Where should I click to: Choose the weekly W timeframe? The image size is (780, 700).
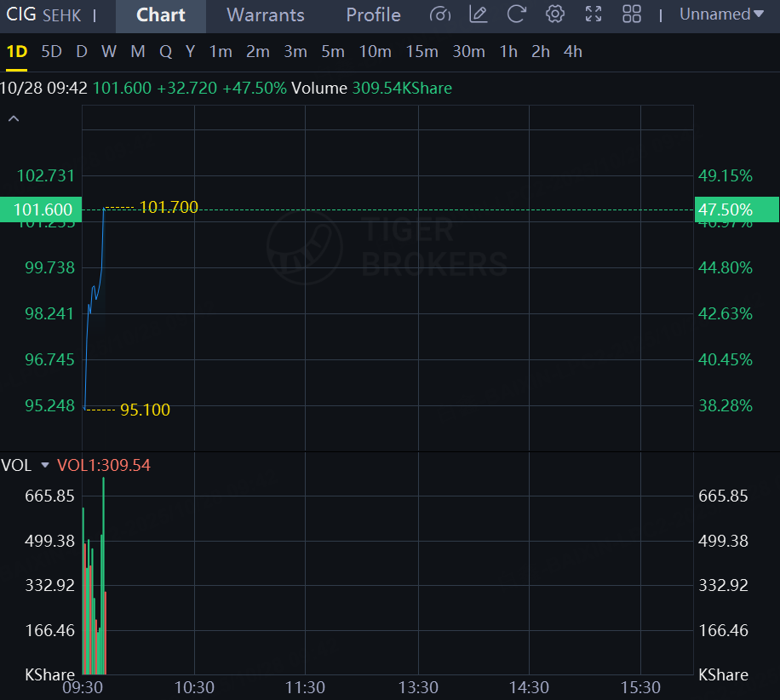pos(108,51)
